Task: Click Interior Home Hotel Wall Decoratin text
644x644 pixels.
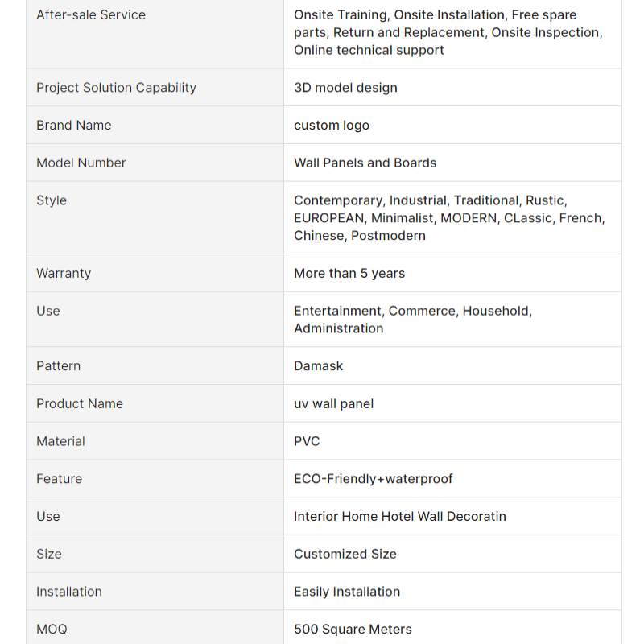Action: tap(399, 516)
